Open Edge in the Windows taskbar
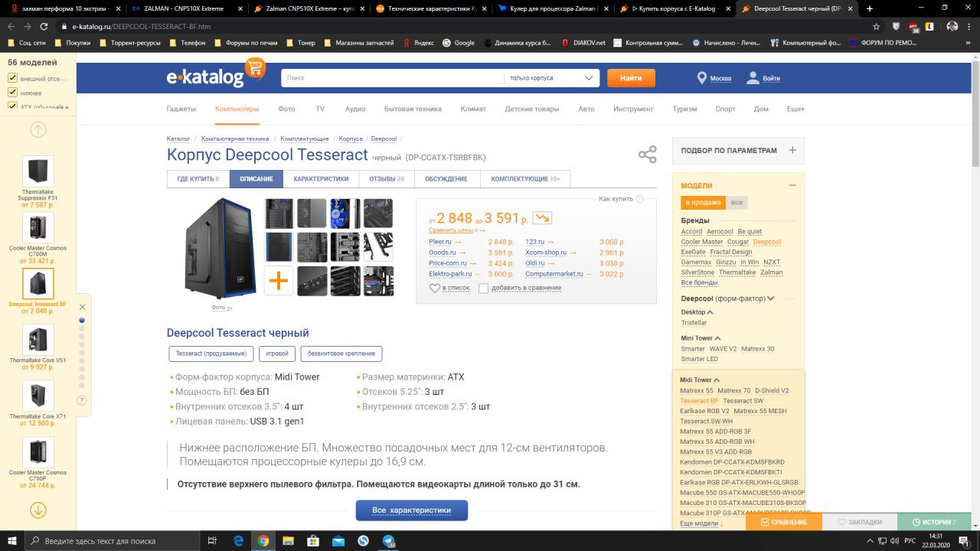Viewport: 980px width, 551px height. coord(238,541)
